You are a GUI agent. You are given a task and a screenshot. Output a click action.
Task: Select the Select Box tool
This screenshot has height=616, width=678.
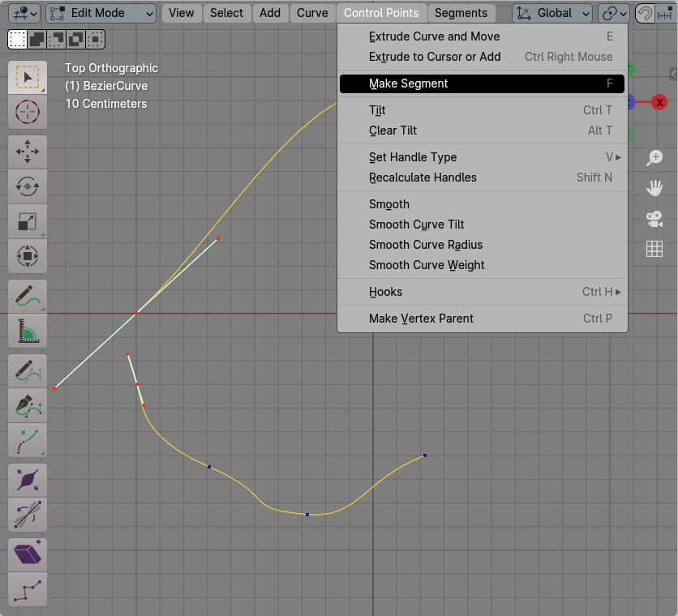(28, 77)
